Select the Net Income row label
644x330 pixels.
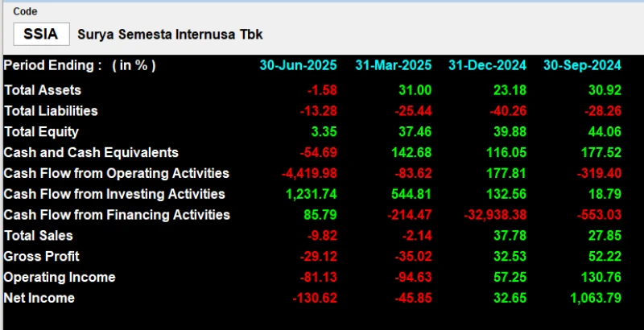pos(39,298)
